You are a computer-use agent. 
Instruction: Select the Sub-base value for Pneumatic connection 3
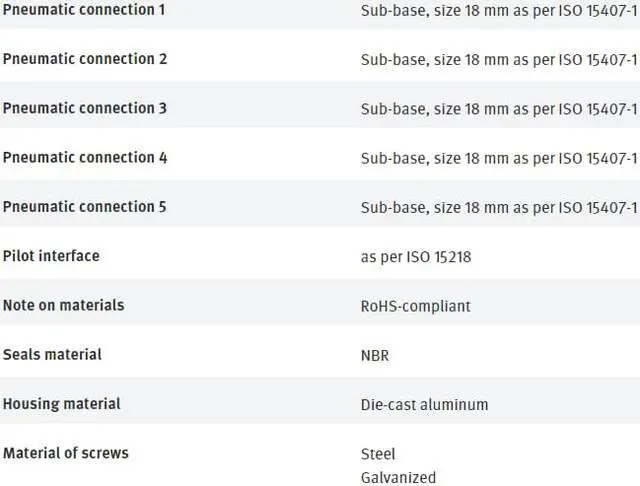coord(498,109)
